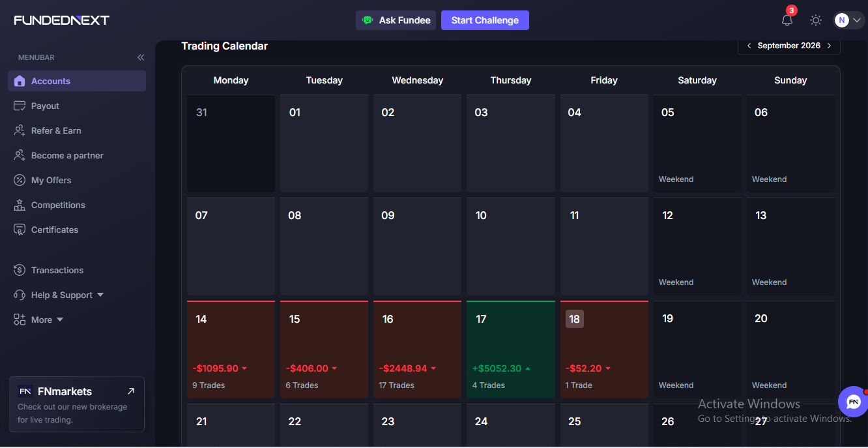
Task: Click the Ask Fundee button
Action: point(396,20)
